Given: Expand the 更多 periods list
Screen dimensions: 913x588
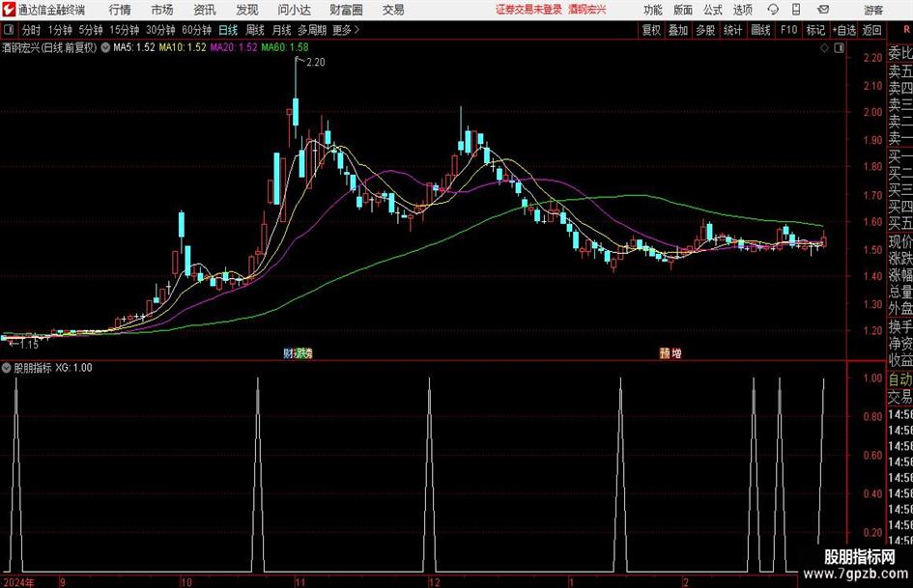Looking at the screenshot, I should (x=346, y=30).
